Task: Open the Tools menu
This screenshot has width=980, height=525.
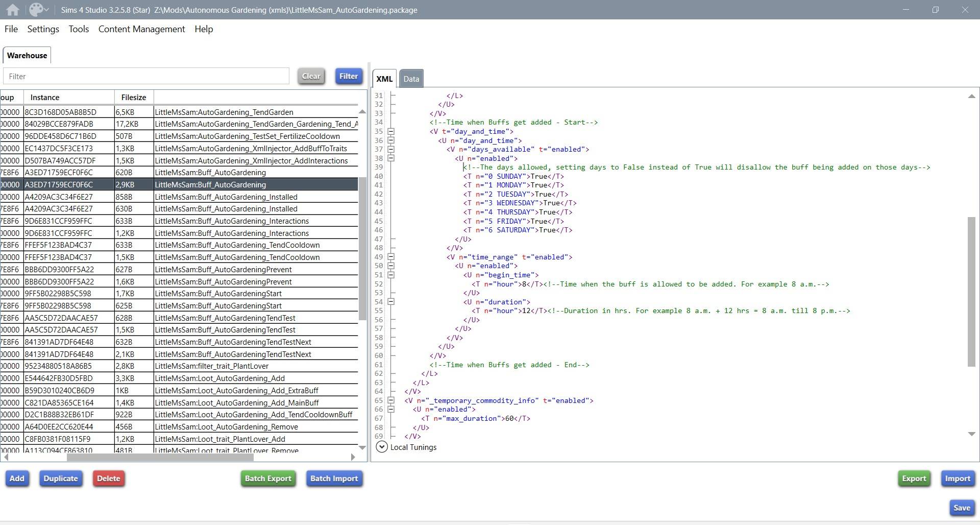Action: point(79,29)
